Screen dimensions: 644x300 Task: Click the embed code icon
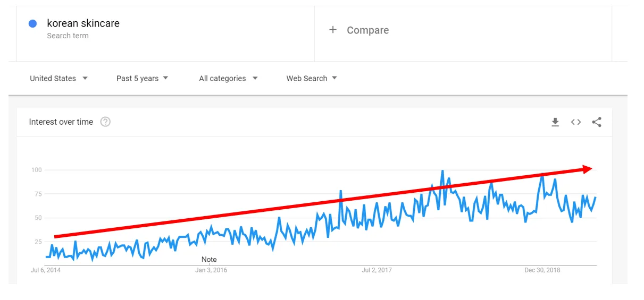[576, 122]
